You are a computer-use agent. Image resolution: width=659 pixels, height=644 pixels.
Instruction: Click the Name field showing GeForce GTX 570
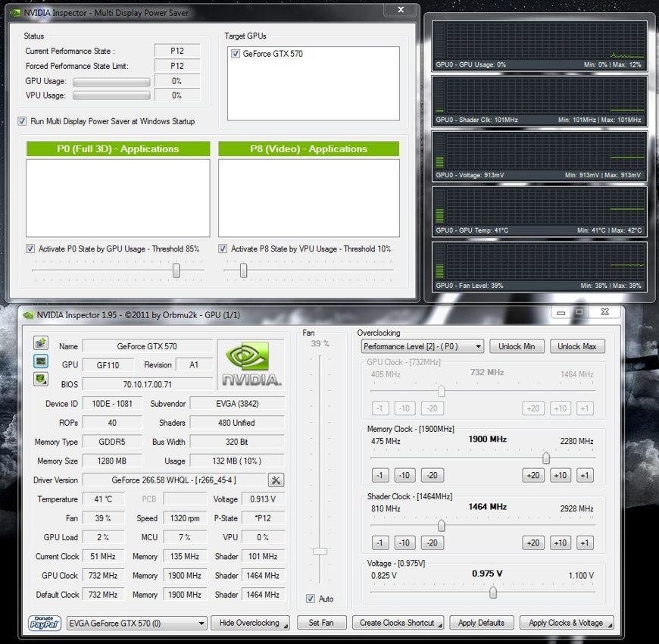148,346
